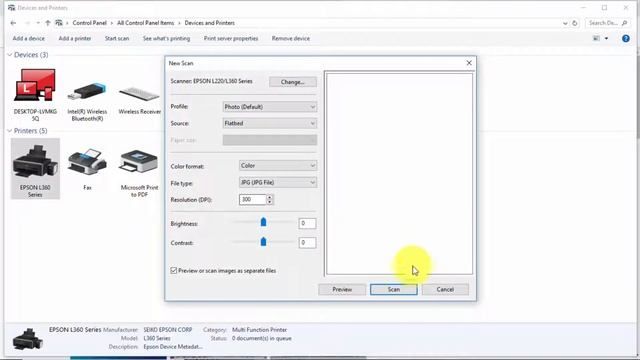Image resolution: width=640 pixels, height=360 pixels.
Task: Click See what's printing in toolbar
Action: tap(167, 38)
